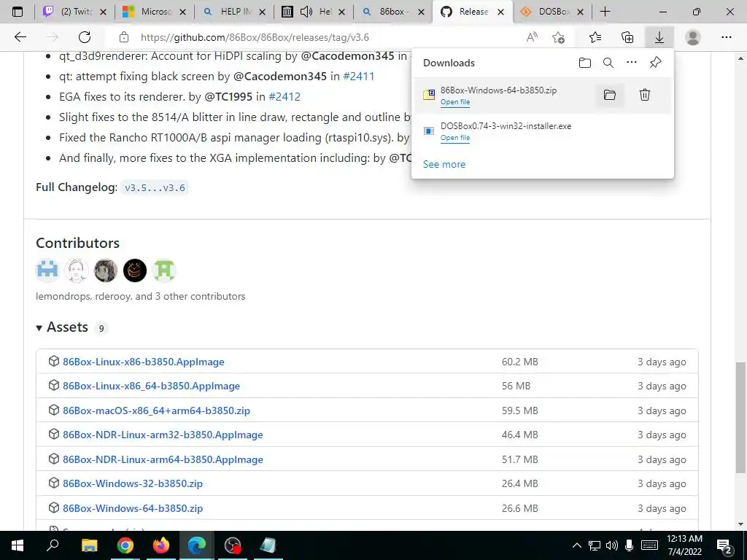
Task: Delete the 86Box-Windows-64 zip download
Action: (x=645, y=95)
